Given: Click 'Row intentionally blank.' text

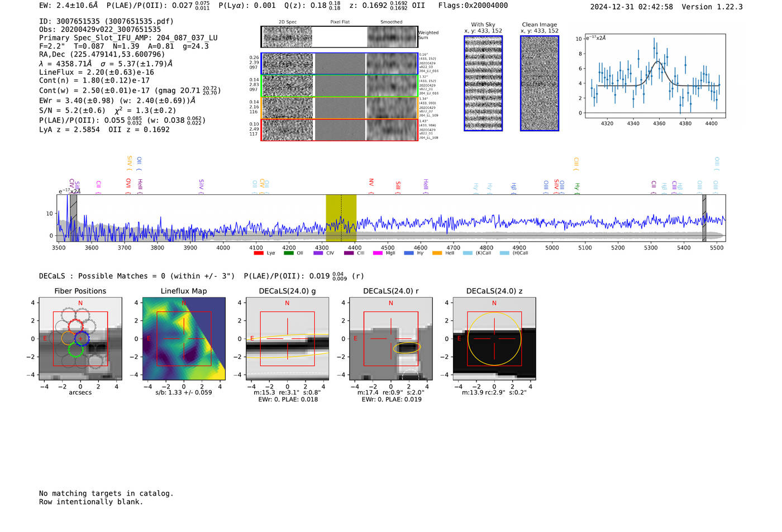Looking at the screenshot, I should point(91,502).
